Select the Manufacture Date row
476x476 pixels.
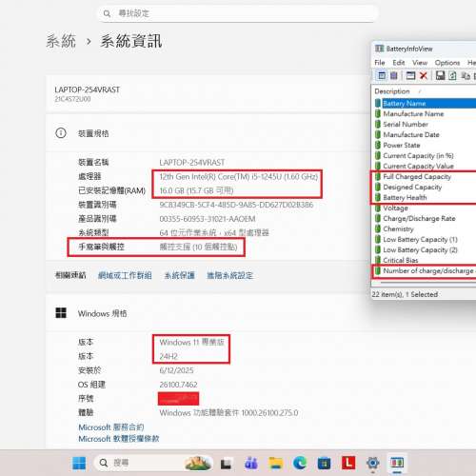click(x=425, y=135)
